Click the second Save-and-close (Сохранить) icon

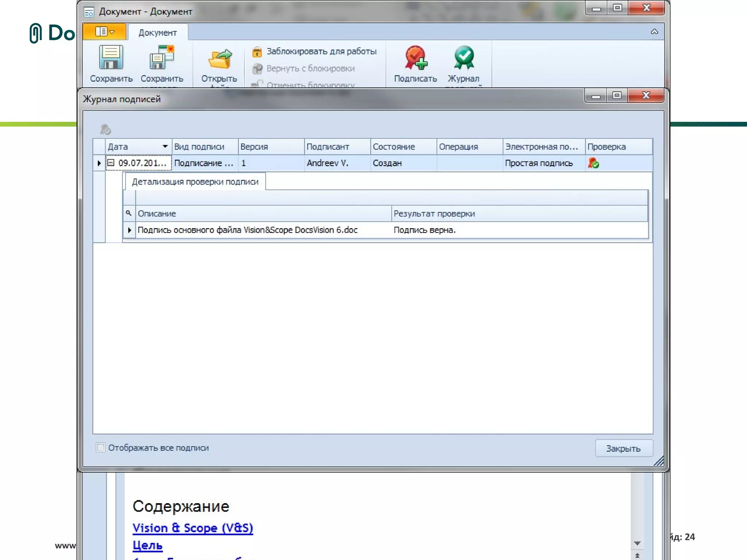[162, 58]
